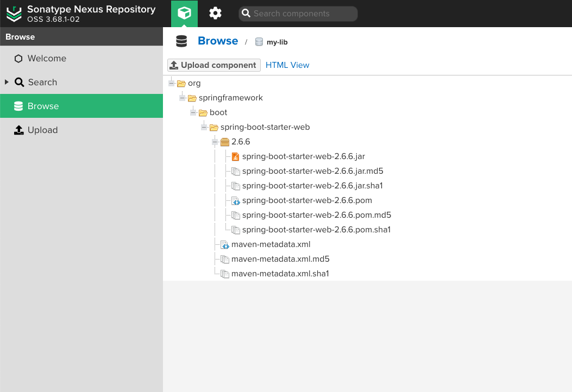Click the Browse breadcrumb link

pyautogui.click(x=218, y=41)
